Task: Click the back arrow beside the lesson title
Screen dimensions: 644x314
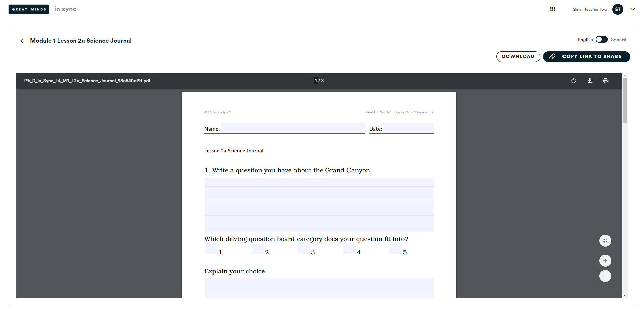Action: [21, 41]
